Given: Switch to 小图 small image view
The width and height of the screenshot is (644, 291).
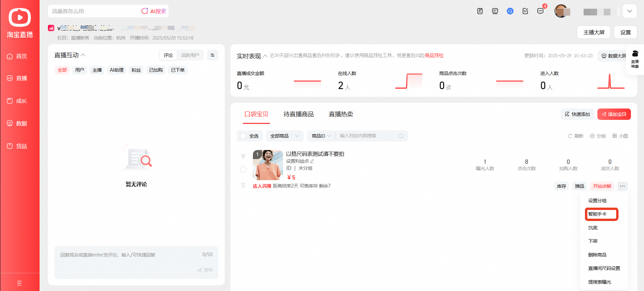Looking at the screenshot, I should (620, 136).
